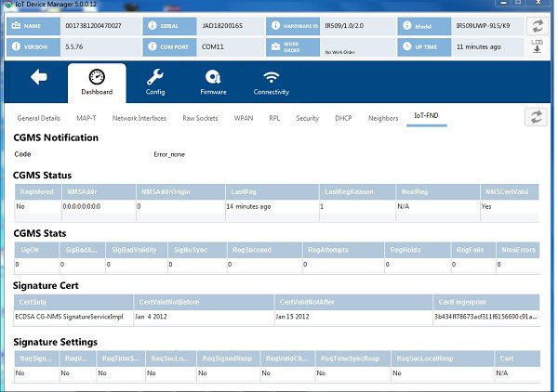Click the IoT Device Manager title icon
Screen dimensions: 558x392
click(9, 5)
